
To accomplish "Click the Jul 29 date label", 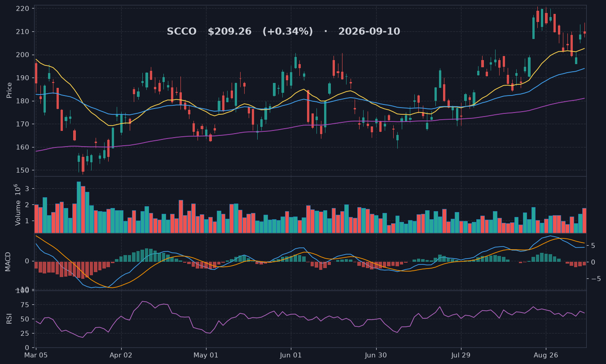I will pyautogui.click(x=461, y=355).
